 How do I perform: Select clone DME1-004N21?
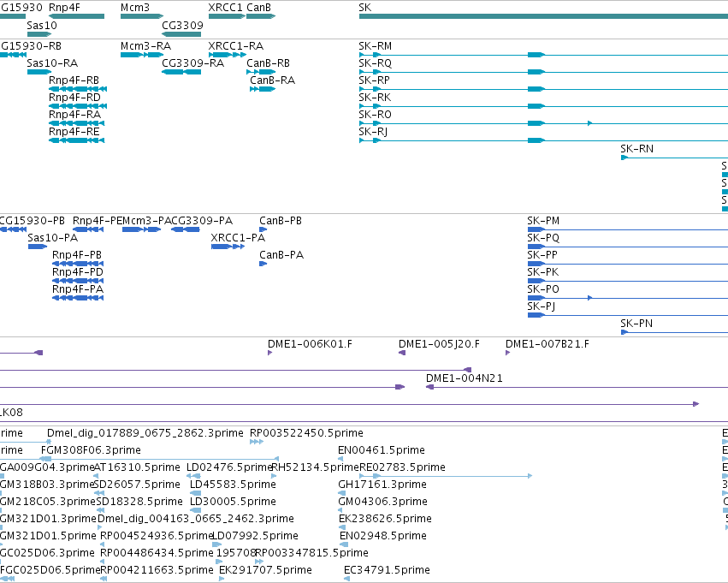[x=577, y=388]
